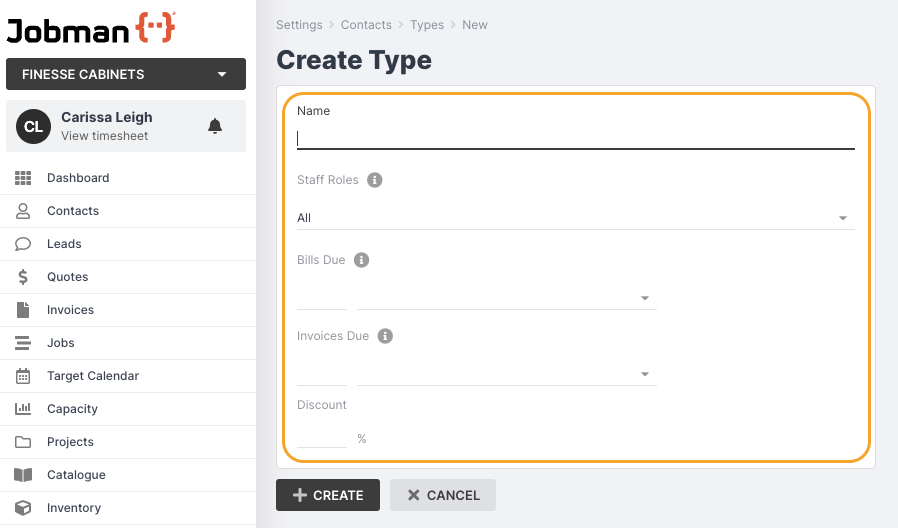Go to Jobs in the sidebar
The image size is (898, 528).
tap(61, 343)
